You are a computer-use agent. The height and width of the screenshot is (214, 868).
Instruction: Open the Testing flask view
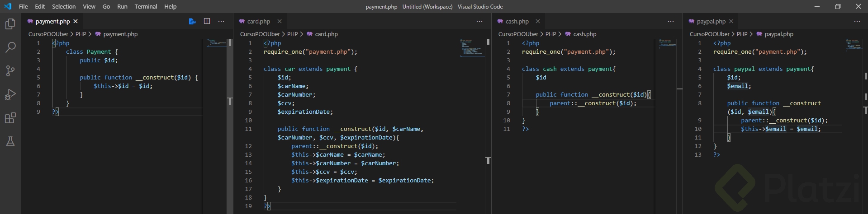10,142
